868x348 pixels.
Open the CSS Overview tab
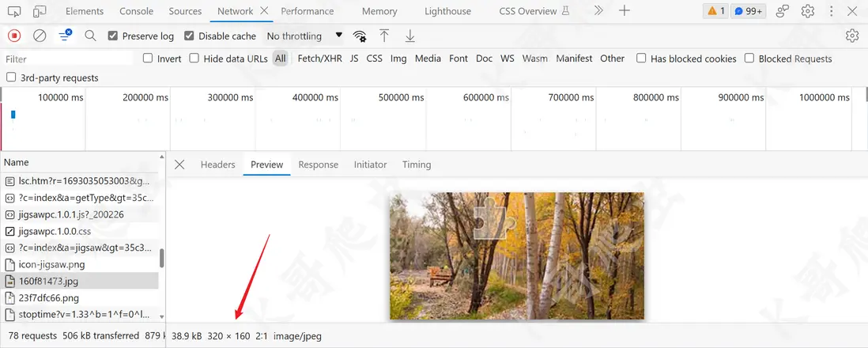(x=534, y=11)
